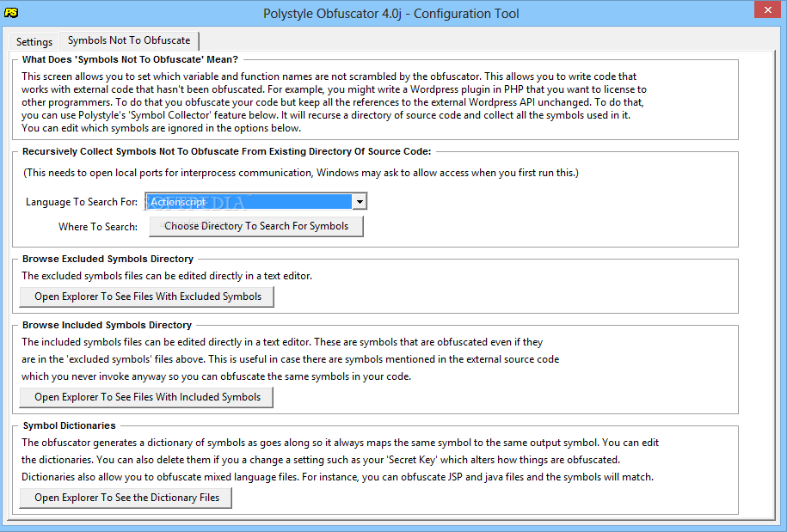787x532 pixels.
Task: Click the 'Language To Search For:' label
Action: coord(82,202)
